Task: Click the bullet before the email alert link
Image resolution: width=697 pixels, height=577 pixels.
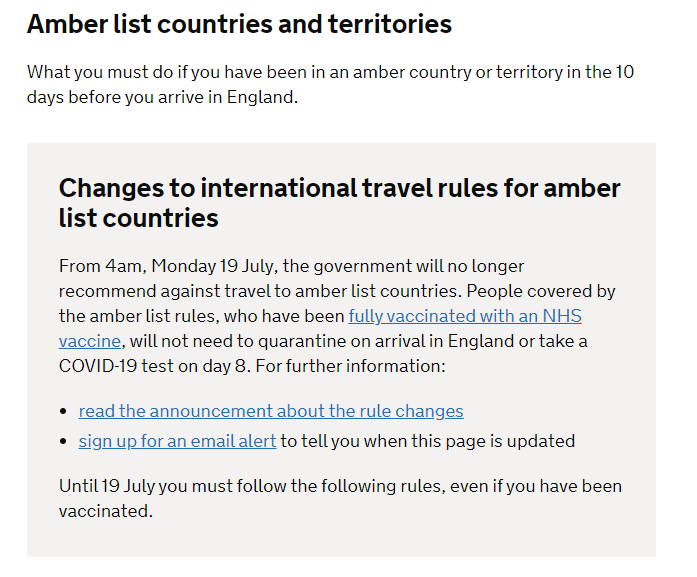Action: 65,441
